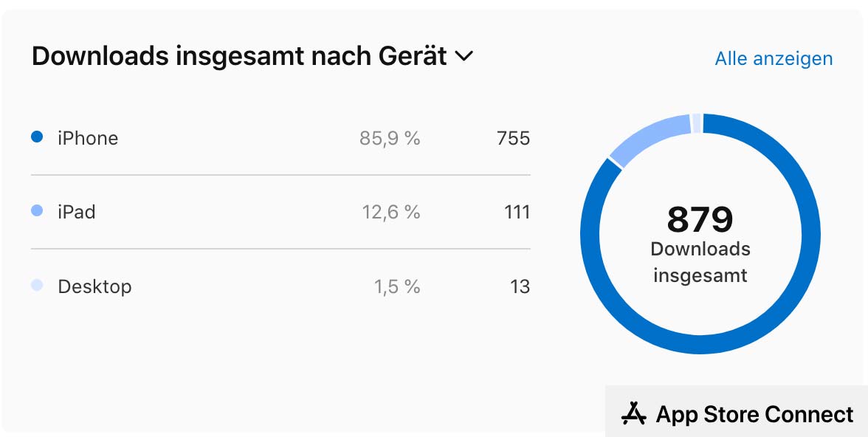Click the App Store Connect logo icon
The height and width of the screenshot is (437, 868).
pyautogui.click(x=634, y=413)
